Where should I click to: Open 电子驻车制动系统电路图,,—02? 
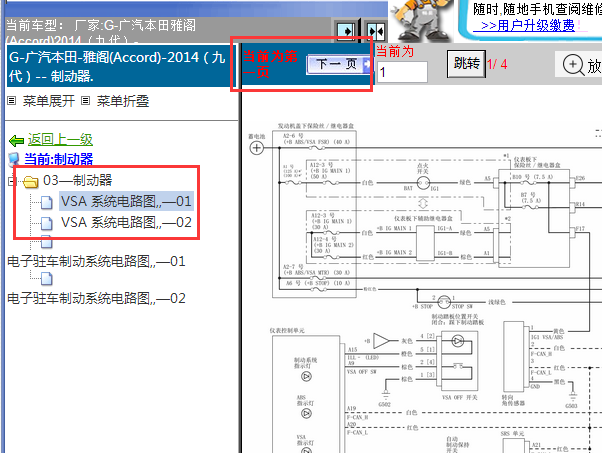[96, 298]
